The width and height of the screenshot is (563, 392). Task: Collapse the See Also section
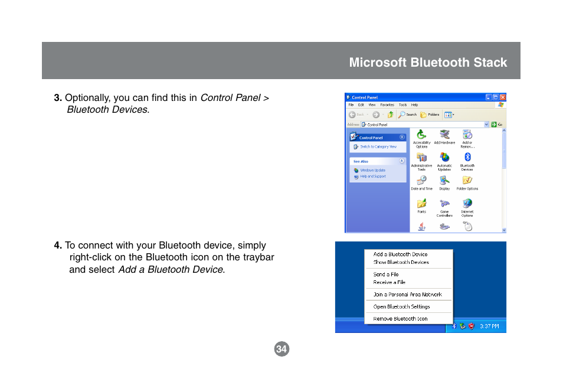(402, 161)
